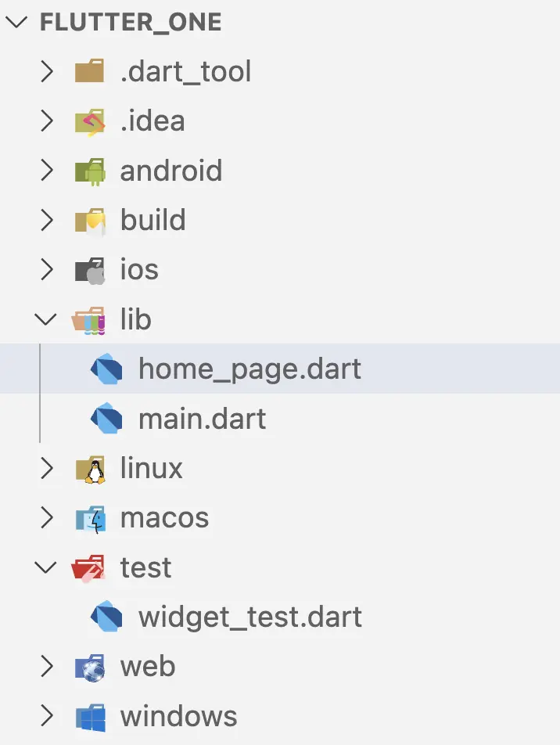Screen dimensions: 560x745
Task: Select the macos folder label
Action: [x=164, y=518]
